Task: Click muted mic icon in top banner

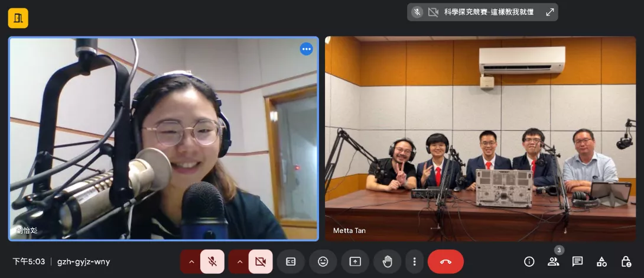Action: pos(417,12)
